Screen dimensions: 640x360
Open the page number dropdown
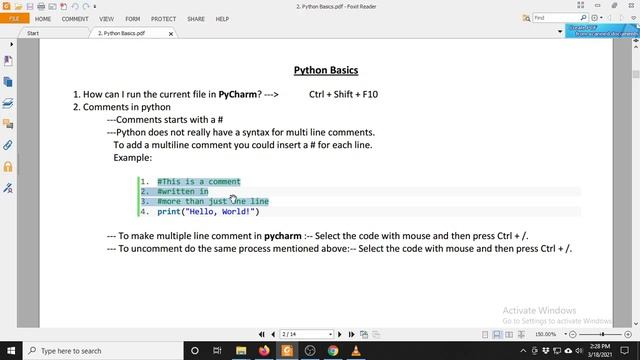330,334
